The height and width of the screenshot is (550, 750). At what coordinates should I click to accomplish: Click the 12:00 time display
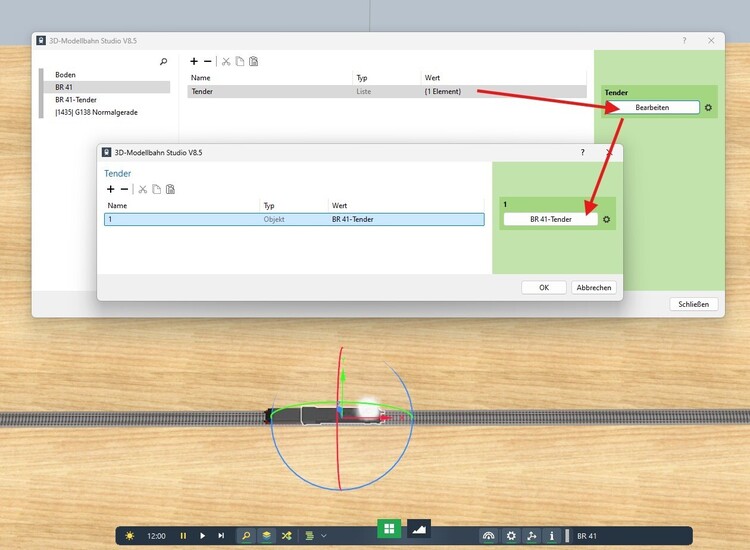coord(156,536)
